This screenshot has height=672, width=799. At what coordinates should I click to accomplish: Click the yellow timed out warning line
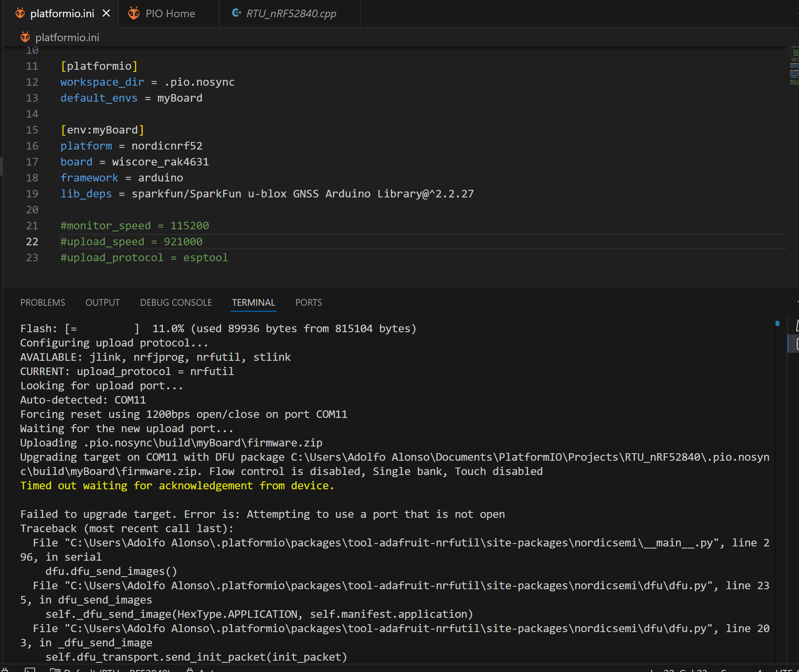click(x=177, y=486)
